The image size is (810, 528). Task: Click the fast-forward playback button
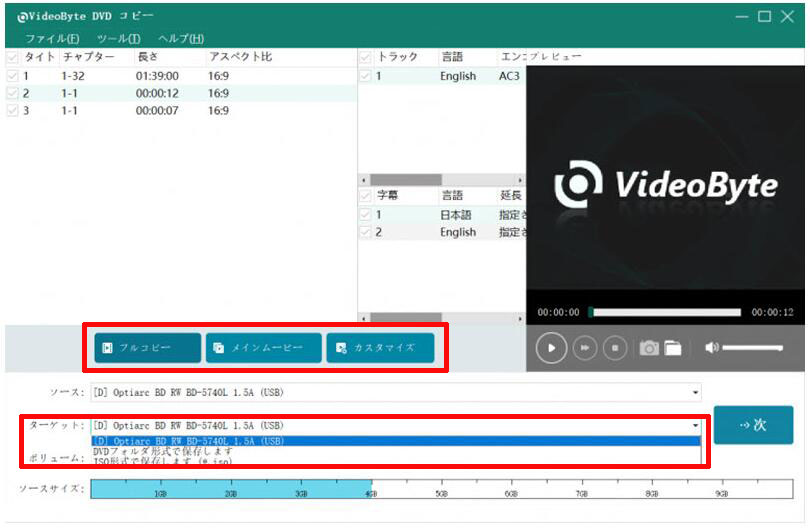point(584,348)
